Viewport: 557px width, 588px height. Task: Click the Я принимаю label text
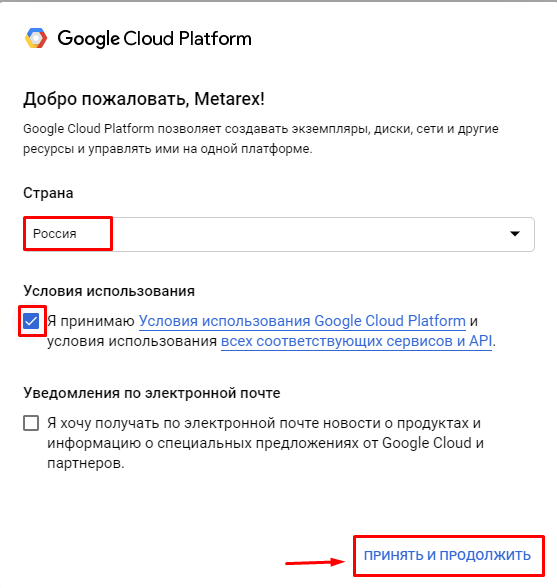[91, 321]
